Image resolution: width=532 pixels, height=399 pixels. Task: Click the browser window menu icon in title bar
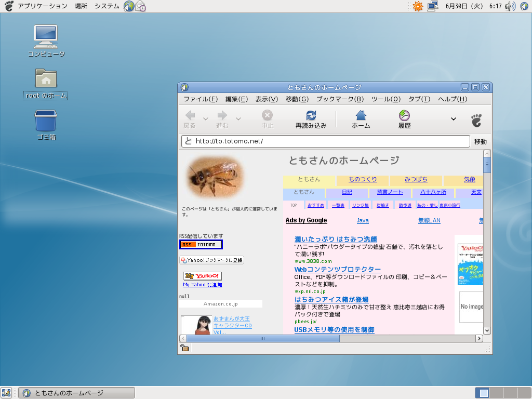click(184, 87)
